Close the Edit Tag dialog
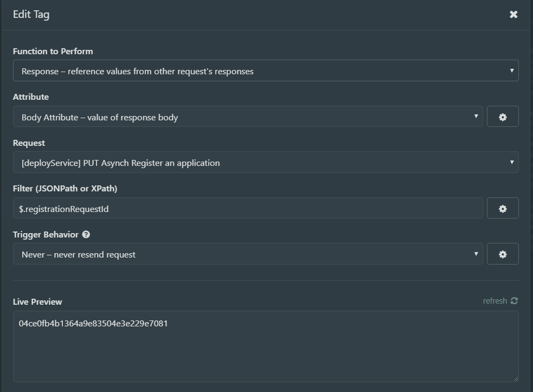533x392 pixels. (x=513, y=15)
